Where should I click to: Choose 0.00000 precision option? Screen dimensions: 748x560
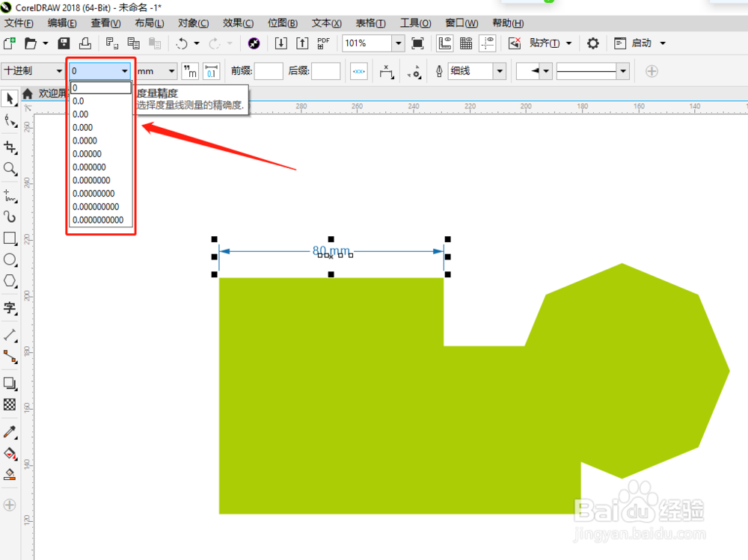click(x=101, y=154)
